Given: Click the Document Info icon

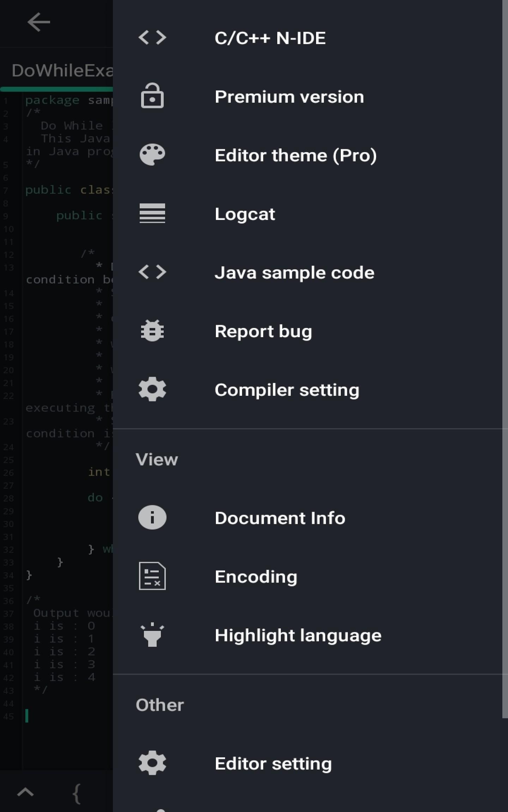Looking at the screenshot, I should [152, 518].
